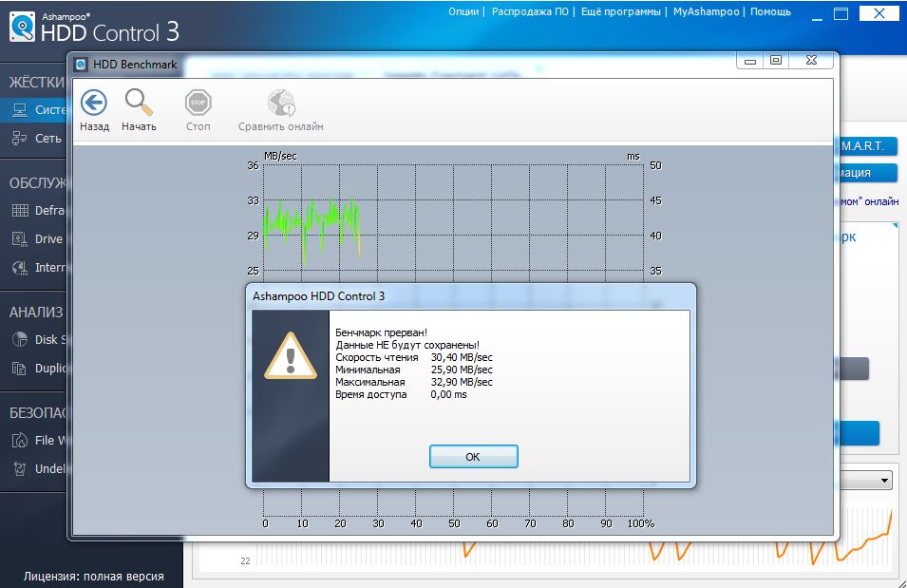907x588 pixels.
Task: Click the Минимальная 25,90 MB/sec line
Action: pyautogui.click(x=414, y=370)
